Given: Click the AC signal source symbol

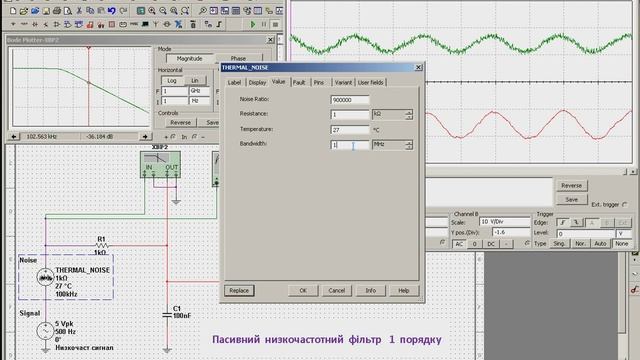Looking at the screenshot, I should (x=45, y=331).
